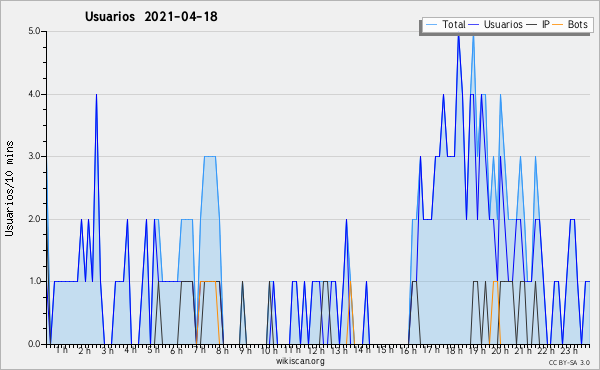Click the '15 h' x-axis label
Viewport: 600px width, 370px height.
click(385, 350)
